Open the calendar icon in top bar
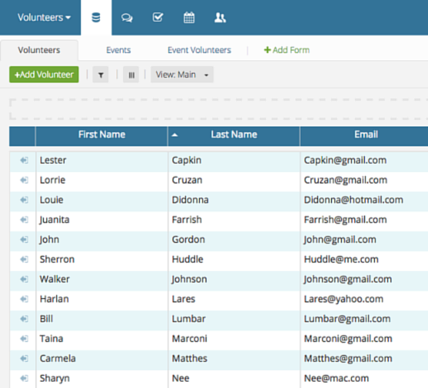 tap(189, 17)
